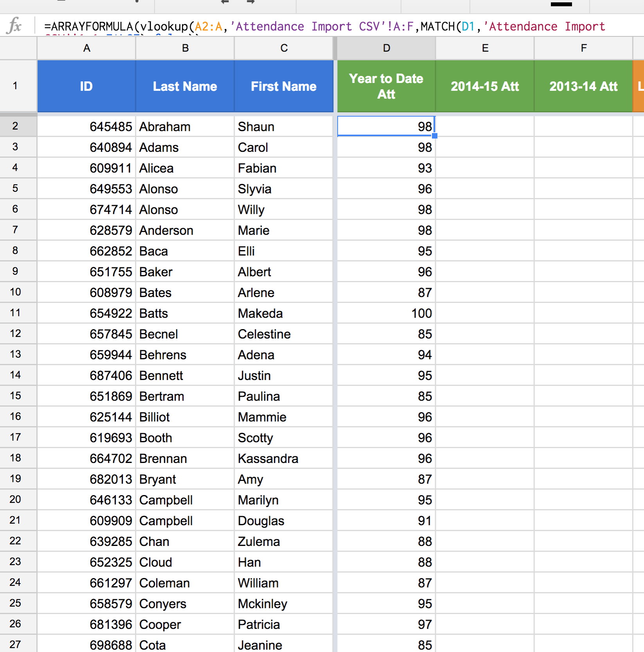The image size is (644, 652).
Task: Click the Shaun first name cell
Action: (284, 126)
